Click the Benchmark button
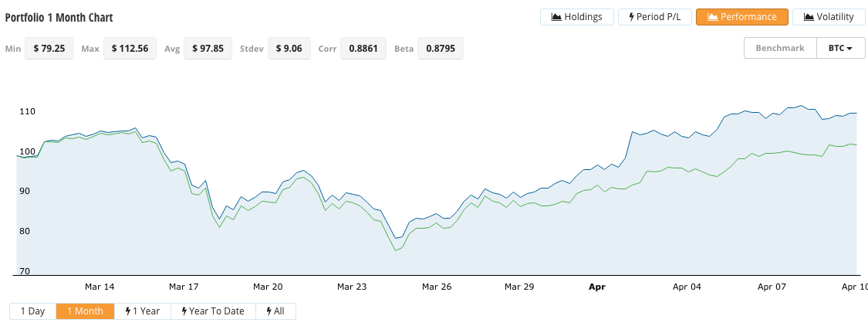Screen dimensions: 868x326 coord(780,48)
